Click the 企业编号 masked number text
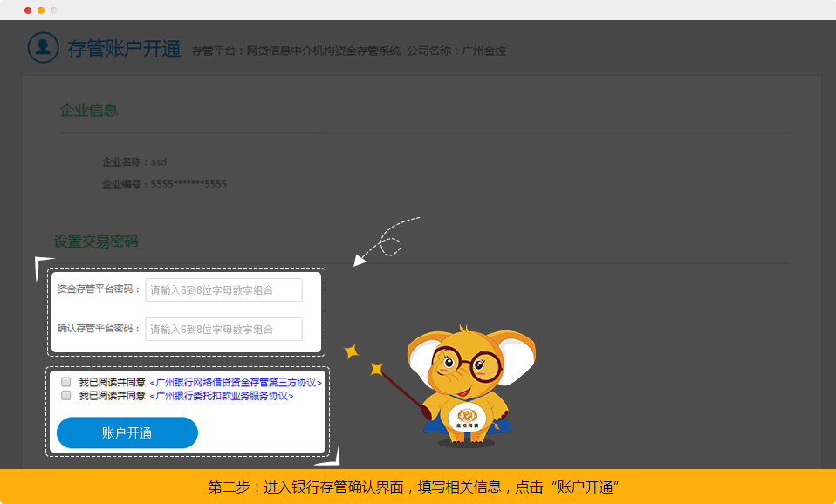Viewport: 836px width, 504px height. pos(188,185)
